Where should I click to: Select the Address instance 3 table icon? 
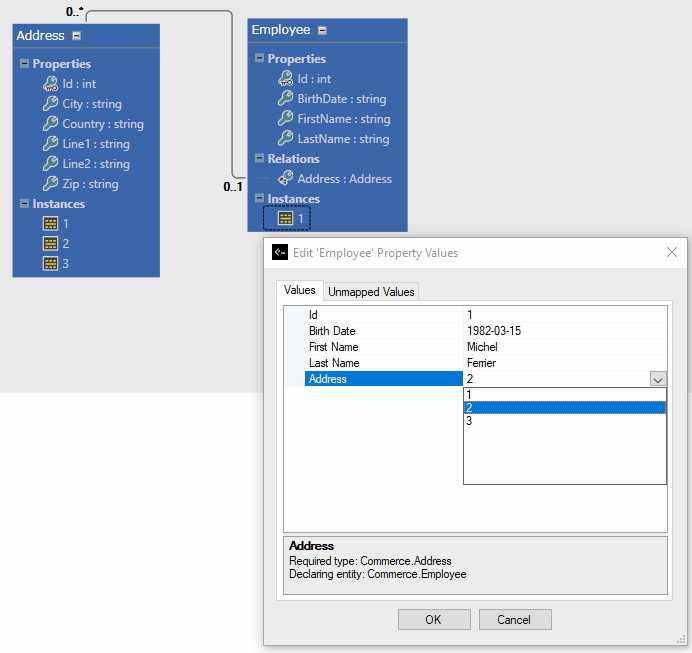pos(50,264)
